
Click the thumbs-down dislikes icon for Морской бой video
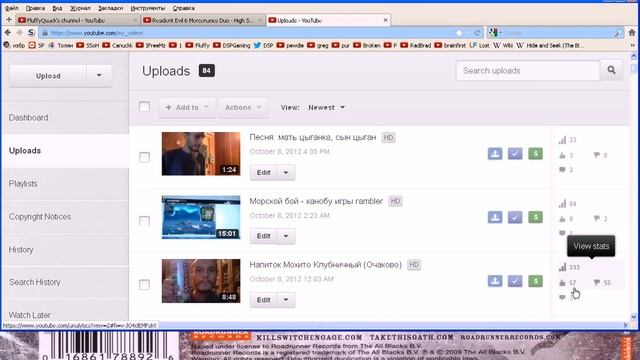point(597,219)
